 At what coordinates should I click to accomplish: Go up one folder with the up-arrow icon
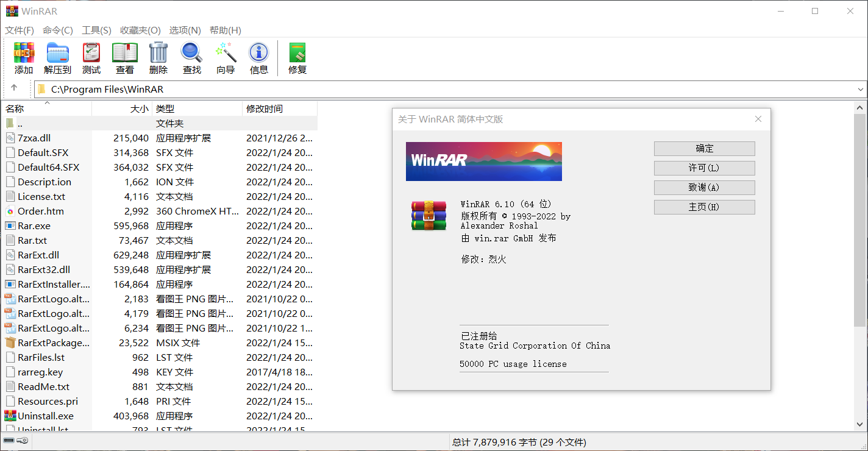[14, 88]
